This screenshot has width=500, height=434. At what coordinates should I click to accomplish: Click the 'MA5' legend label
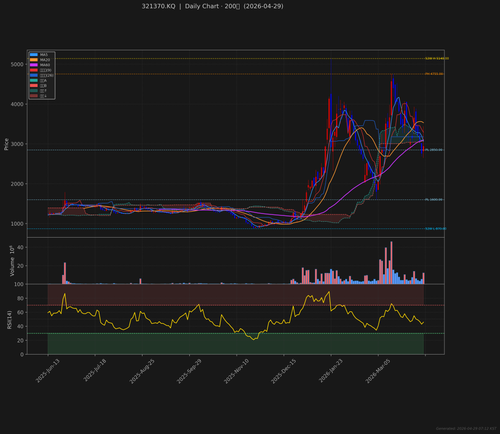pyautogui.click(x=44, y=55)
